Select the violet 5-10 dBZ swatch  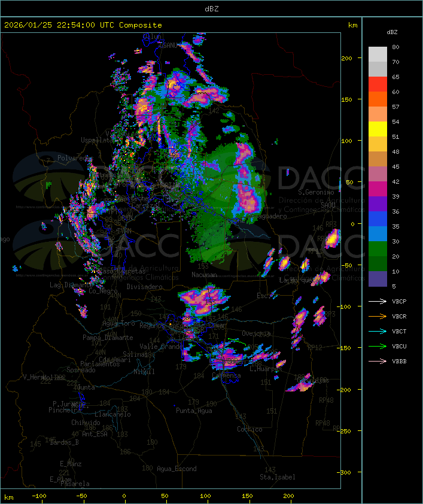378,279
